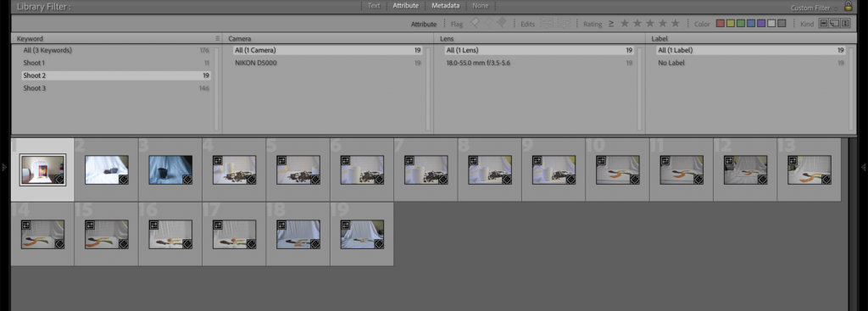This screenshot has height=311, width=868.
Task: Filter by green color label
Action: pyautogui.click(x=741, y=23)
